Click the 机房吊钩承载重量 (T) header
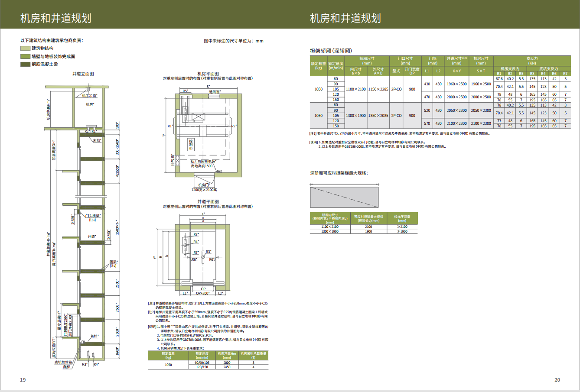580x392 pixels. (254, 356)
